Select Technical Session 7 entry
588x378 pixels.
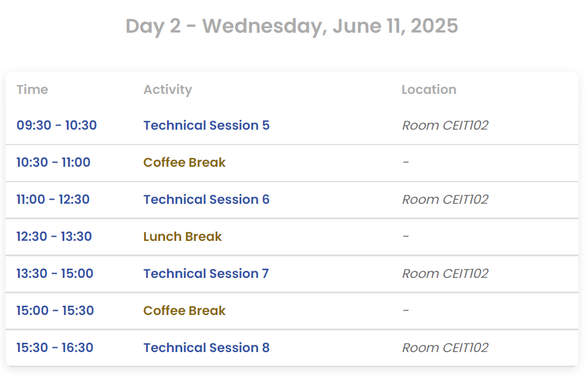pos(206,274)
